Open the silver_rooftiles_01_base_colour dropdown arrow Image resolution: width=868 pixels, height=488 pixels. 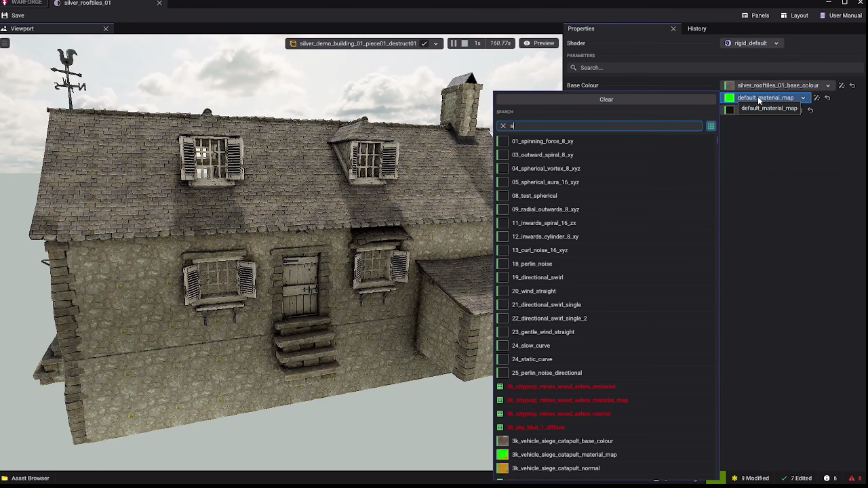(x=828, y=85)
